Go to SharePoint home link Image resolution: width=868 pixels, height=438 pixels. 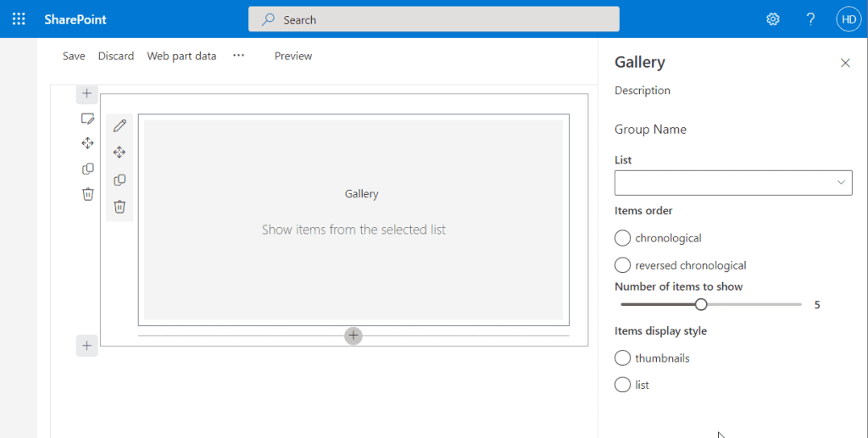[75, 19]
